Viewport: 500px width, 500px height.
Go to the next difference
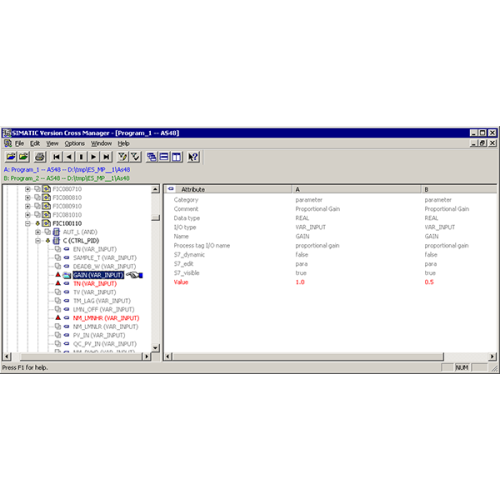(94, 157)
